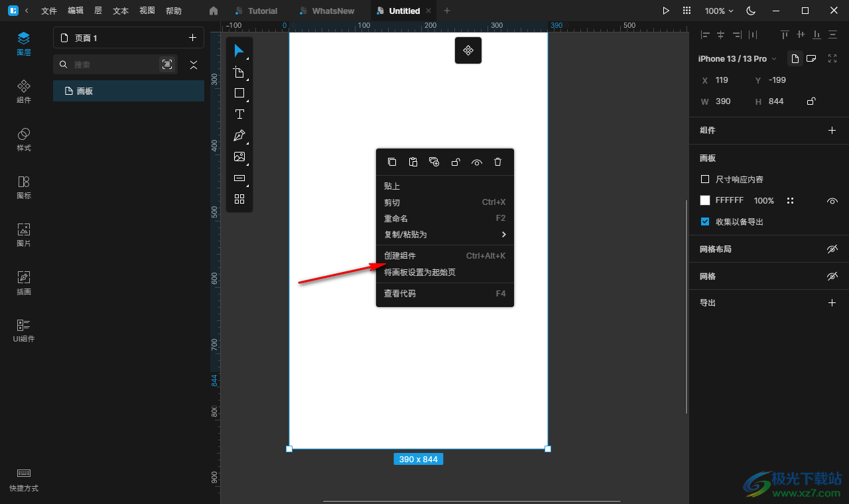The height and width of the screenshot is (504, 849).
Task: Click the lock icon in context menu
Action: [456, 162]
